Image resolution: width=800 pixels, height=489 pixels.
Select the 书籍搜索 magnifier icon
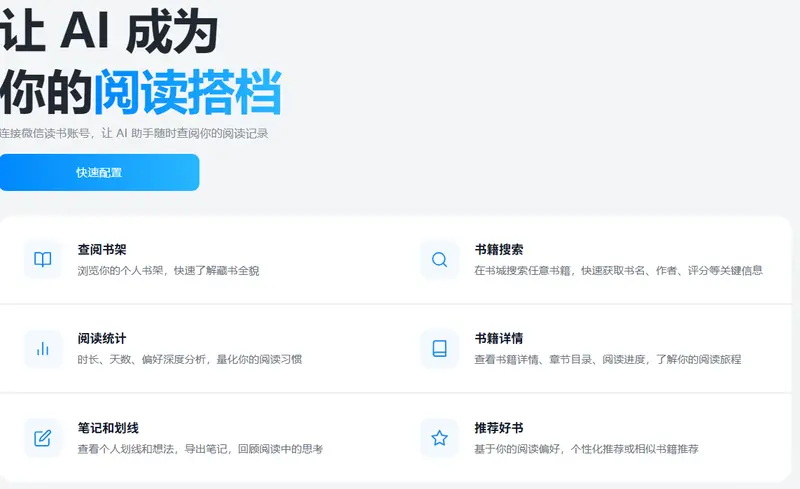[x=439, y=260]
